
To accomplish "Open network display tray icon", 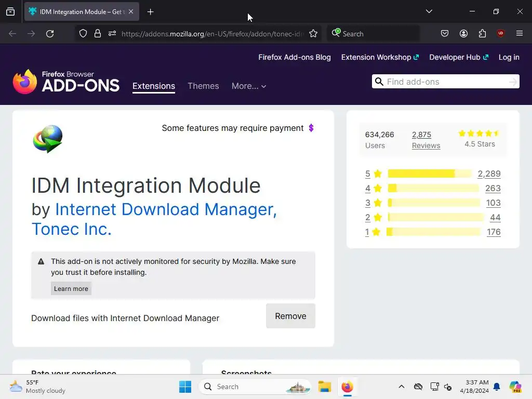I will (435, 387).
